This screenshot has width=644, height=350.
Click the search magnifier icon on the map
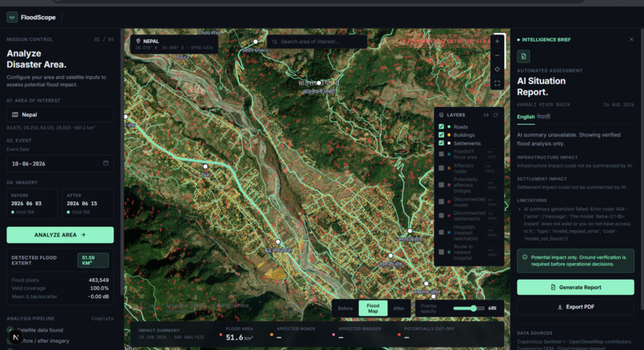[x=275, y=42]
